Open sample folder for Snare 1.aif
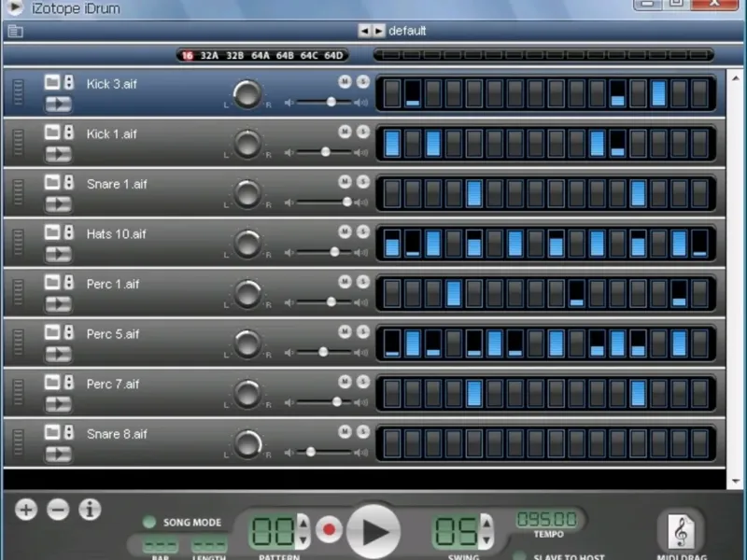 pyautogui.click(x=52, y=182)
